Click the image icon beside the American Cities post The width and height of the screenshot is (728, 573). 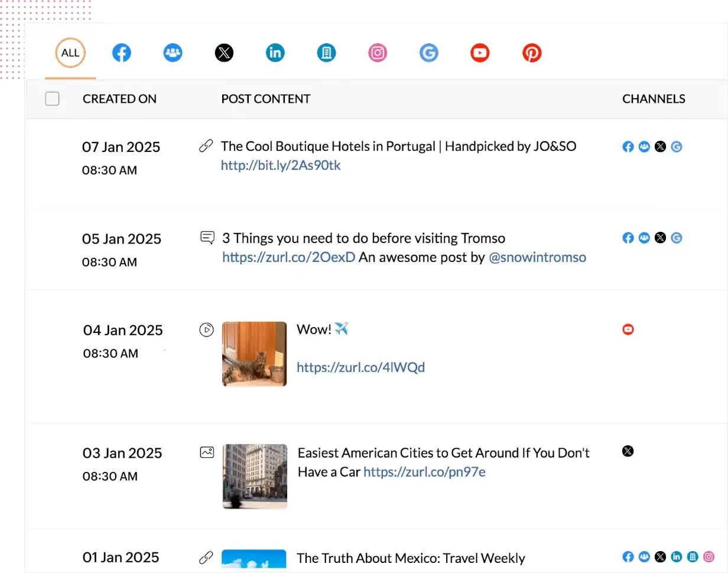(x=206, y=452)
